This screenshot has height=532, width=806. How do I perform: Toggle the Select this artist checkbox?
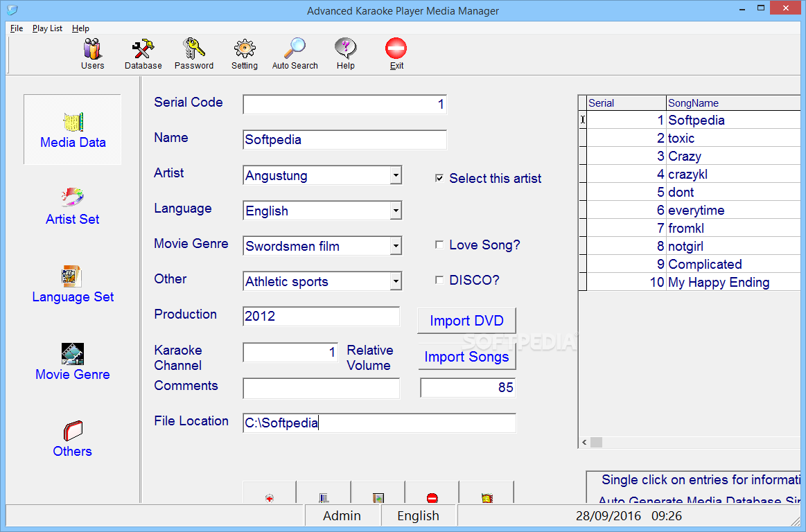coord(439,178)
